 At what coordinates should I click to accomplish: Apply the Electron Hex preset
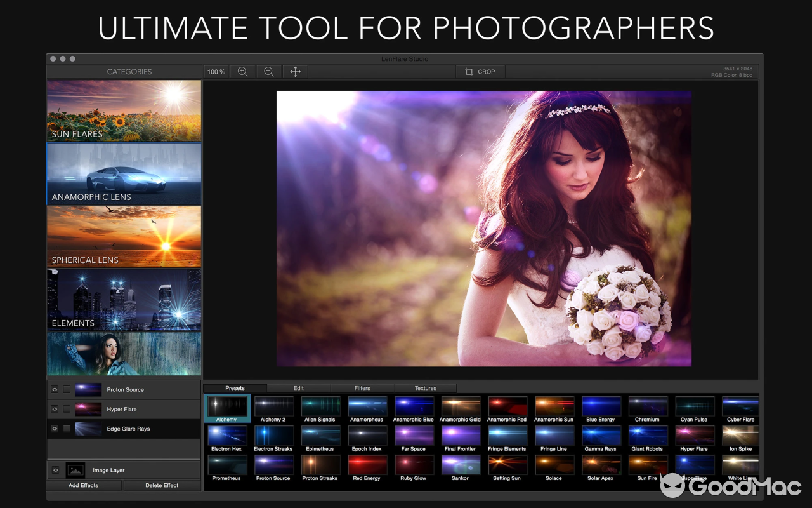226,436
